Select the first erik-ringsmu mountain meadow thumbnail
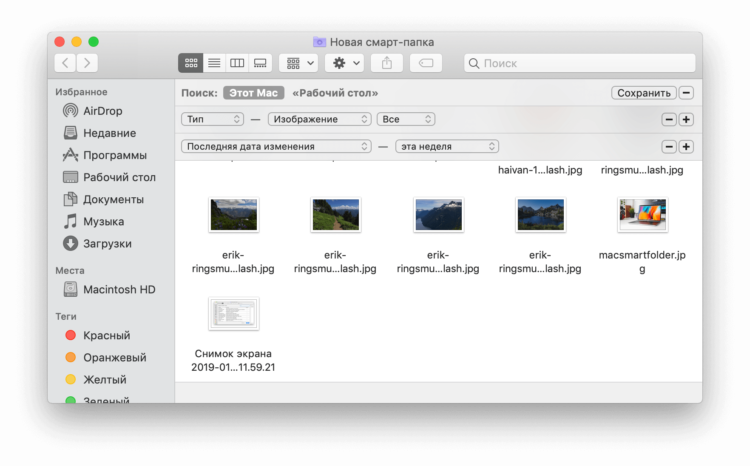750x466 pixels. pyautogui.click(x=234, y=215)
